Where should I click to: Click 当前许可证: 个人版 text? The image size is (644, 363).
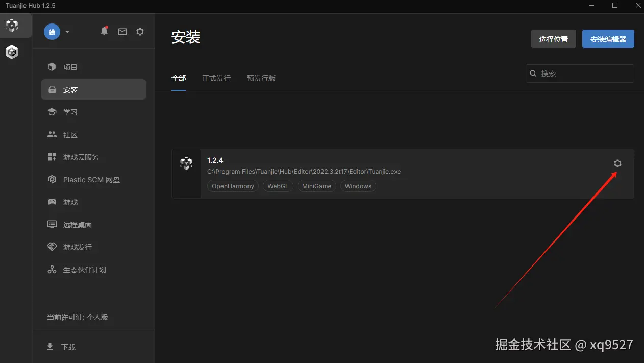[x=78, y=317]
